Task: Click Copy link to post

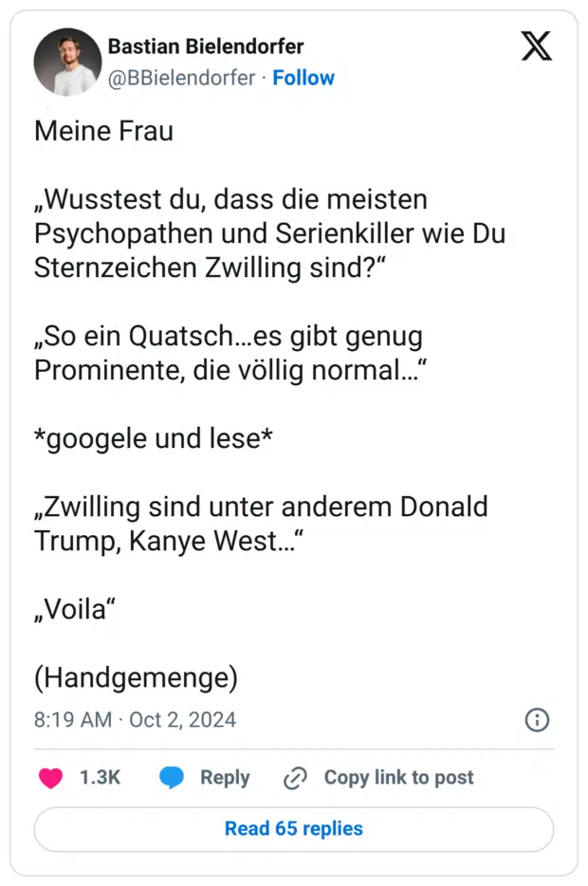Action: click(x=398, y=777)
